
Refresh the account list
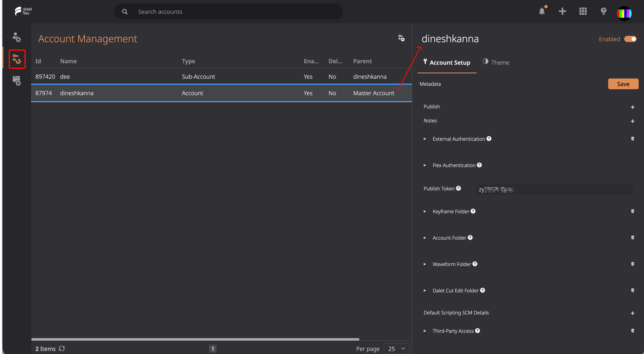coord(62,348)
